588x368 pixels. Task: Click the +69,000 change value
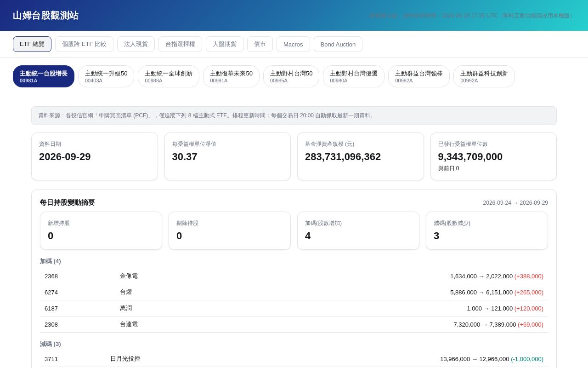coord(531,324)
